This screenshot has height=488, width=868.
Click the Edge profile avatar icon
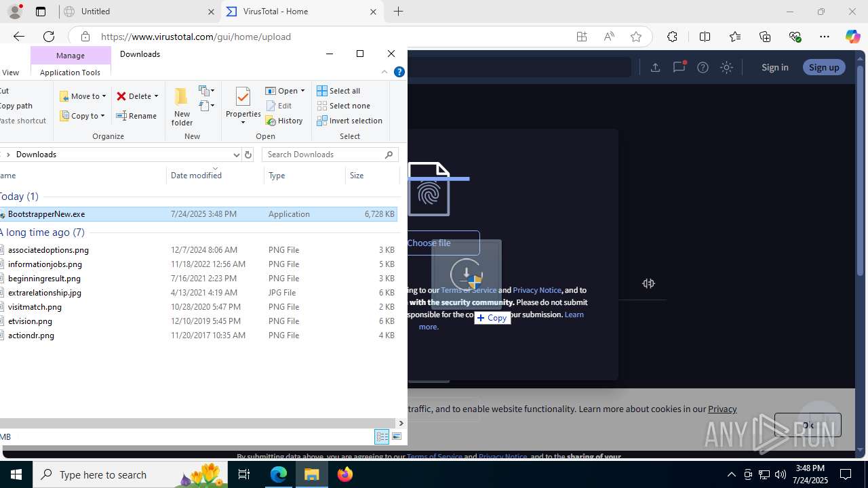(15, 12)
